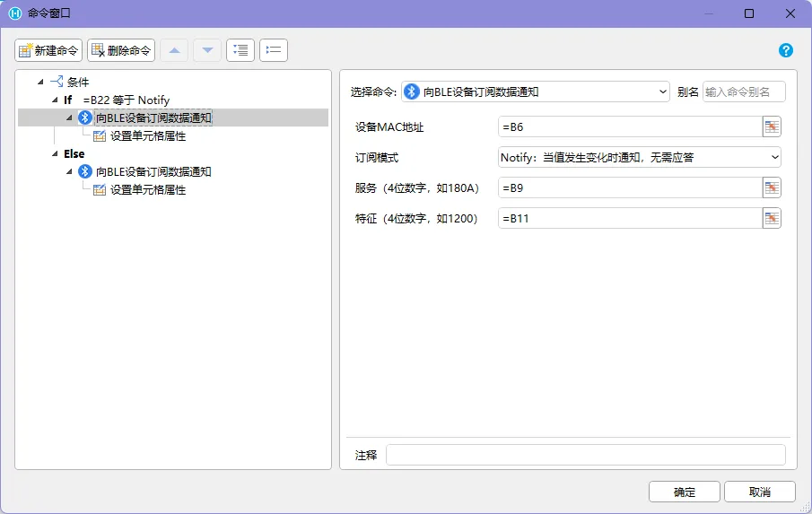Click the 新建命令 button
Screen dimensions: 812x514
click(48, 50)
